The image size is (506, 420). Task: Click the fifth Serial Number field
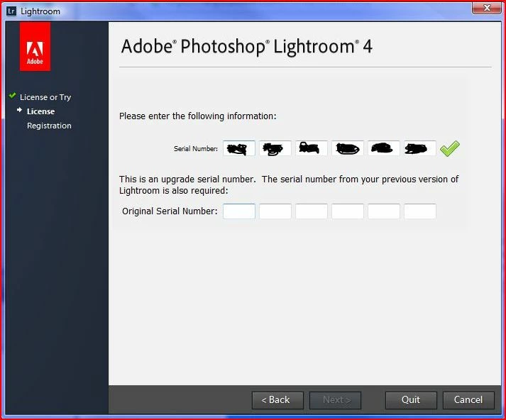(x=384, y=148)
